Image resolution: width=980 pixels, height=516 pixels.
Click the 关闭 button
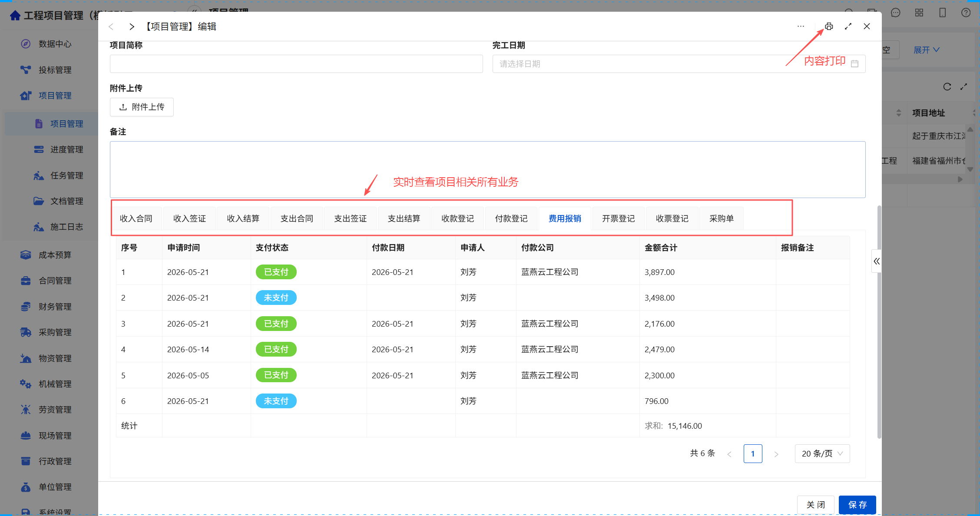pyautogui.click(x=816, y=505)
